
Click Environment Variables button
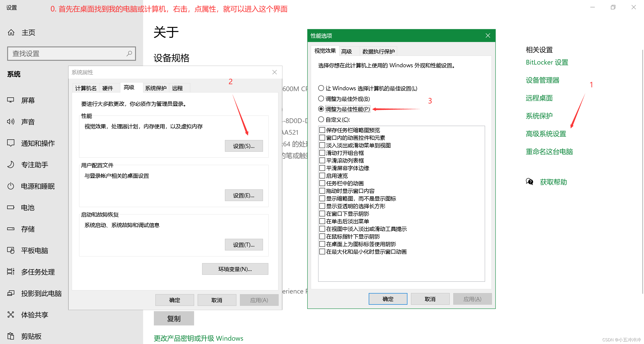coord(235,269)
